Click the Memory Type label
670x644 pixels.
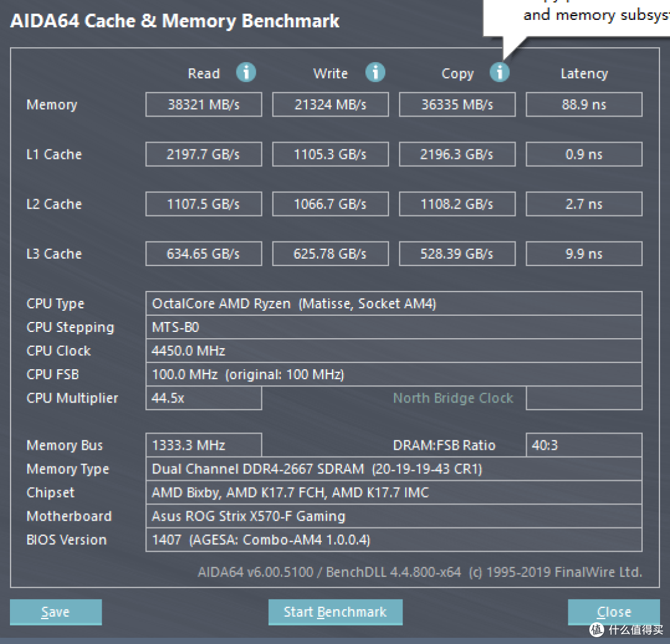(68, 470)
